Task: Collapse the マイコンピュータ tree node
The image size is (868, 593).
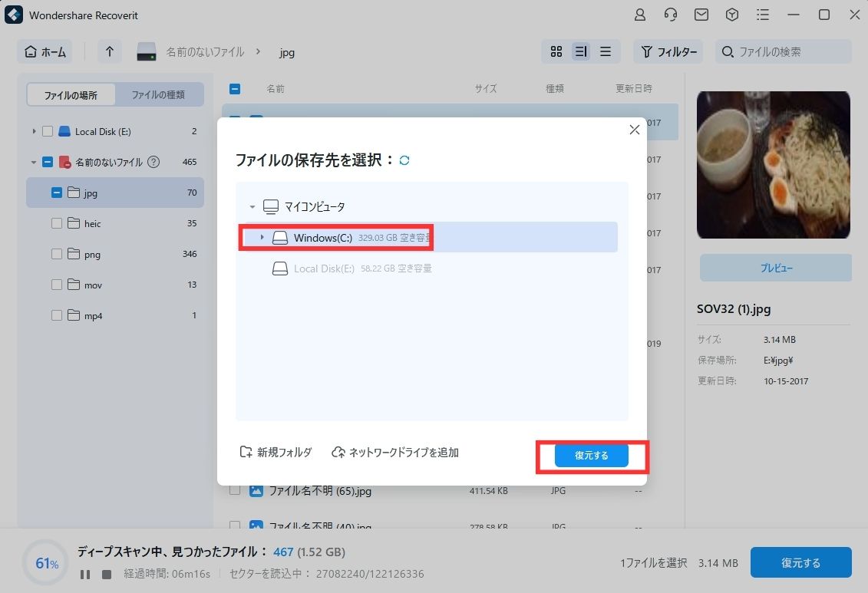Action: (252, 207)
